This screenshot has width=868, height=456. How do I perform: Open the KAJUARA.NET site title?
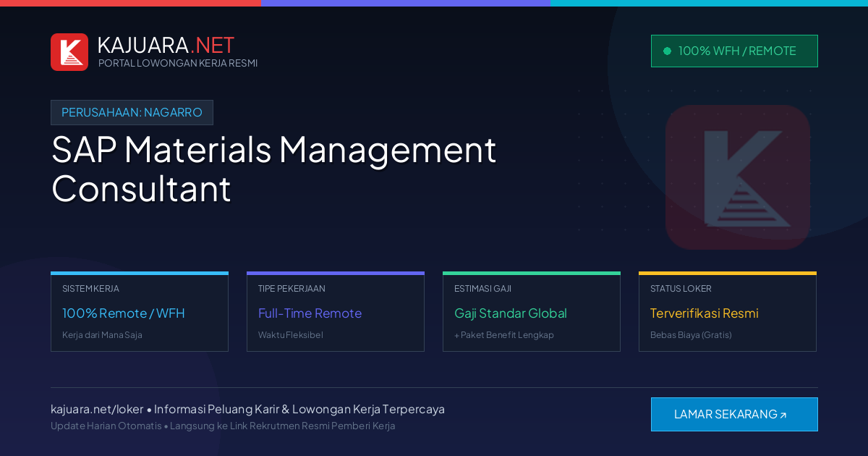pos(166,45)
